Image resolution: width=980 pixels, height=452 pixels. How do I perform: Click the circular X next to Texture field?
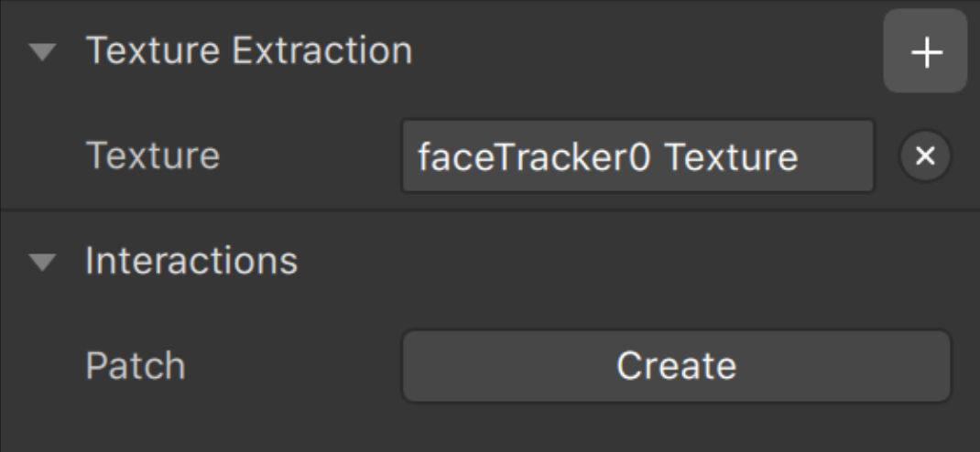925,156
